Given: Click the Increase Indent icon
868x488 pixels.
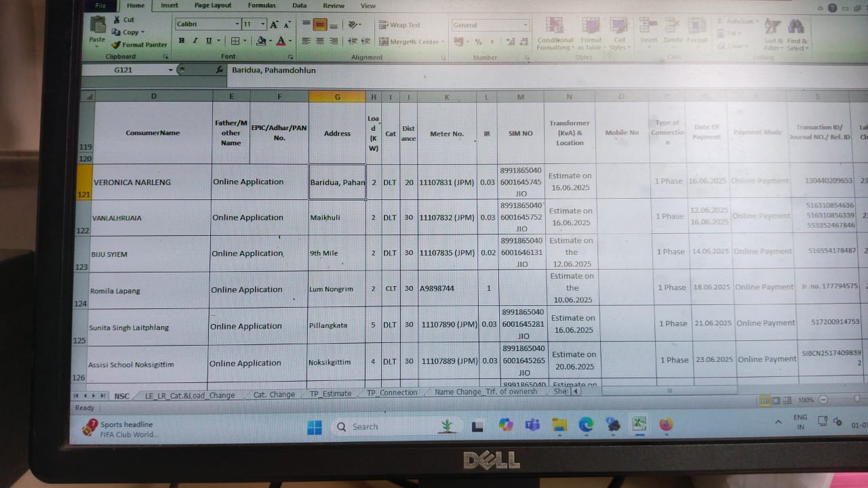Looking at the screenshot, I should pyautogui.click(x=365, y=41).
